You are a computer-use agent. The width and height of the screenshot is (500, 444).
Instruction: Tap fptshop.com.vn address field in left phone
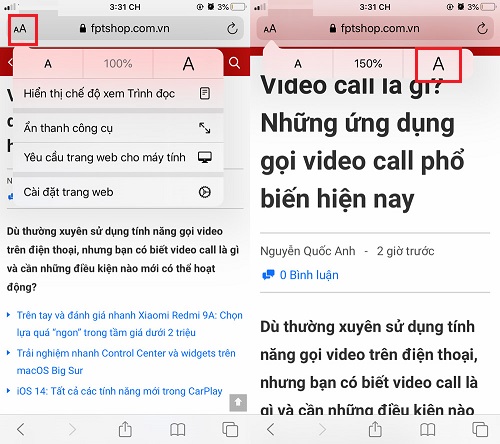(124, 29)
